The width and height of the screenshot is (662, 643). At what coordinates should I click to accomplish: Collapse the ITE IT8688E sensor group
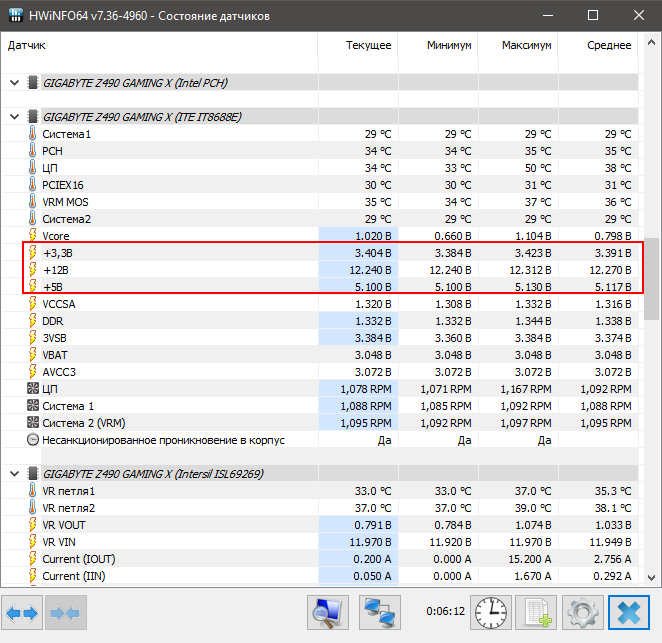[14, 117]
